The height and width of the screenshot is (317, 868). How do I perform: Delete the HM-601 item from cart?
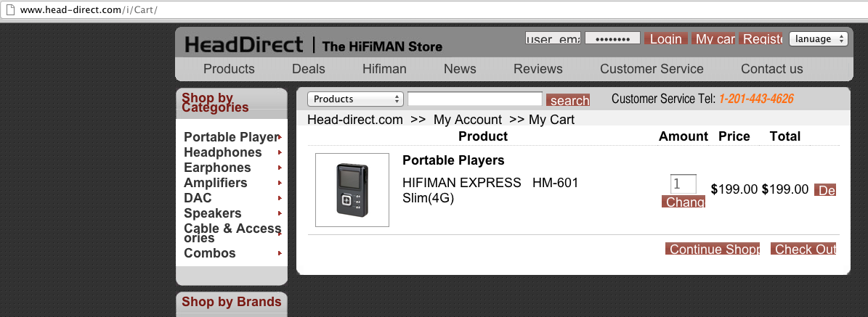(x=825, y=190)
